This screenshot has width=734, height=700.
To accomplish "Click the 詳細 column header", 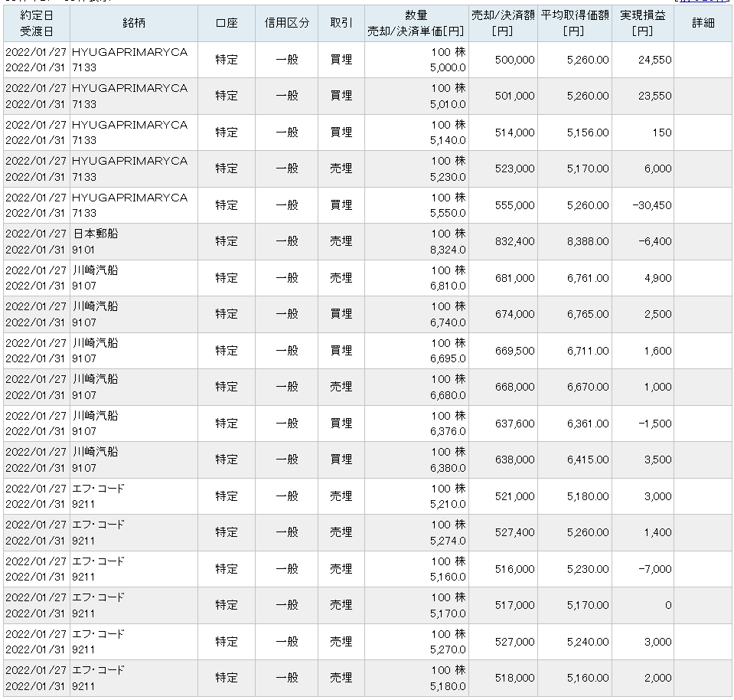I will click(703, 23).
